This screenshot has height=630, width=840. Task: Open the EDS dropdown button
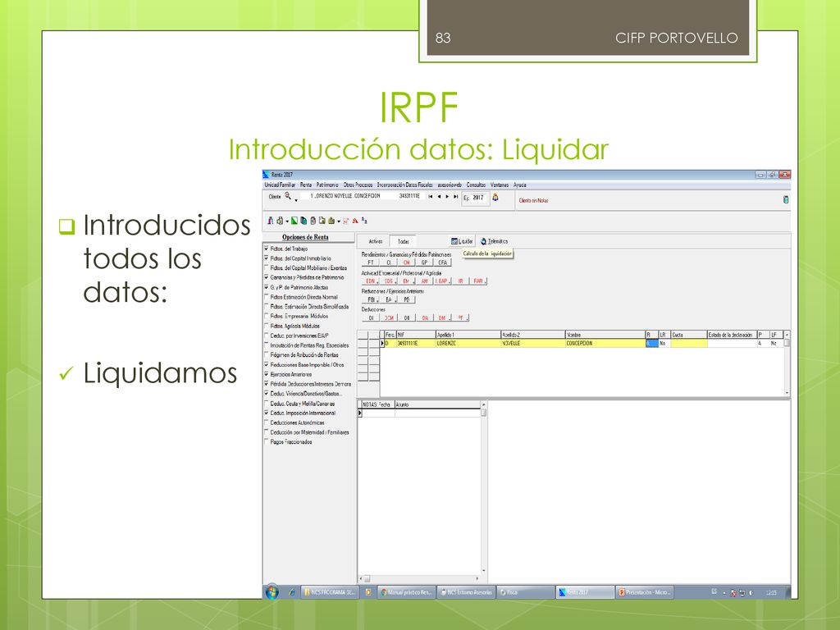(390, 281)
